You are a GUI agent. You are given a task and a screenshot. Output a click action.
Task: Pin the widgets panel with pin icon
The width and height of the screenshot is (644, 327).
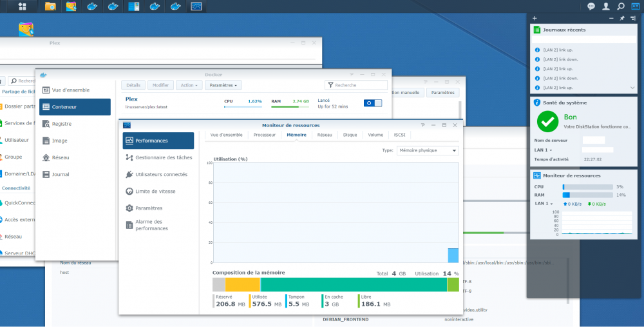tap(621, 18)
